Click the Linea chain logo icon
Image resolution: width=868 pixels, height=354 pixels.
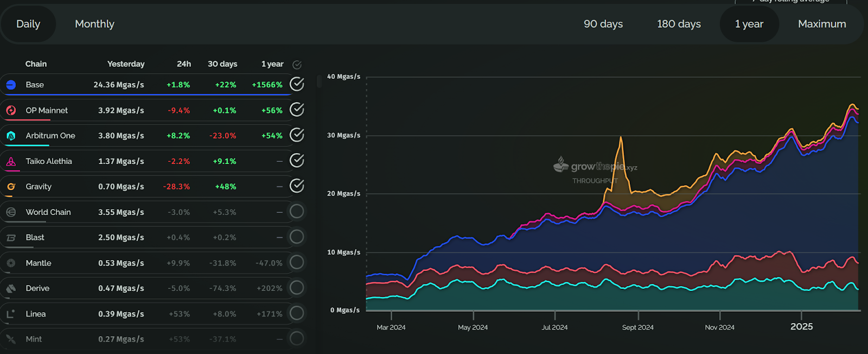(11, 314)
